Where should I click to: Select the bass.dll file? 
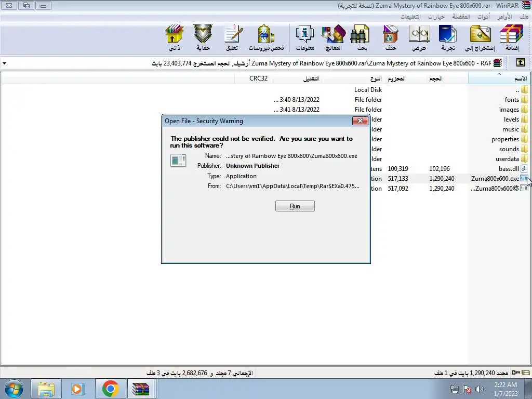point(512,169)
